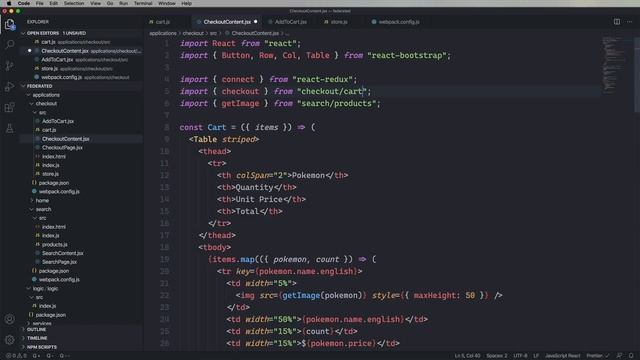This screenshot has width=640, height=360.
Task: Click Prettier status bar item
Action: coord(598,356)
